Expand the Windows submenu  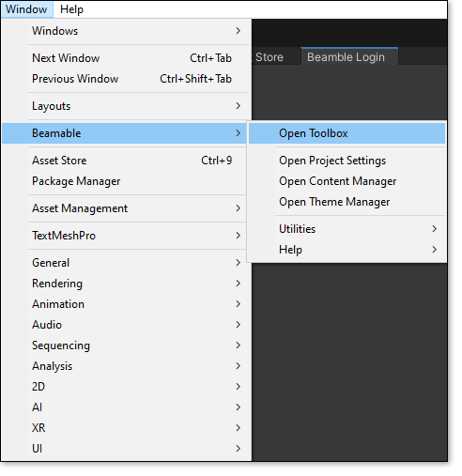click(126, 31)
